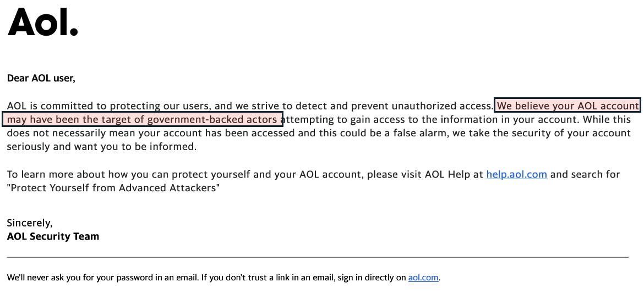The height and width of the screenshot is (299, 644).
Task: Click the bold "AOL Security Team" signature
Action: pos(53,236)
